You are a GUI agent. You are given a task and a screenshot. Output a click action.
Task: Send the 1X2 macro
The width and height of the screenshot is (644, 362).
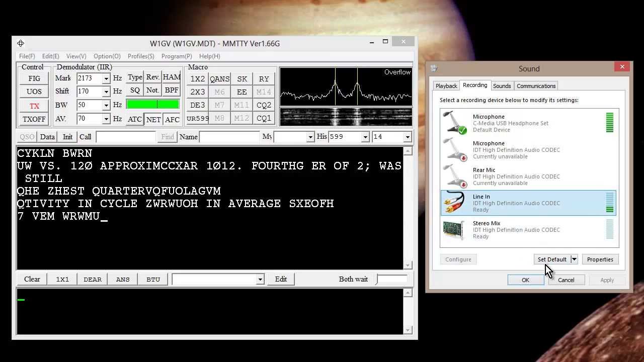[197, 79]
